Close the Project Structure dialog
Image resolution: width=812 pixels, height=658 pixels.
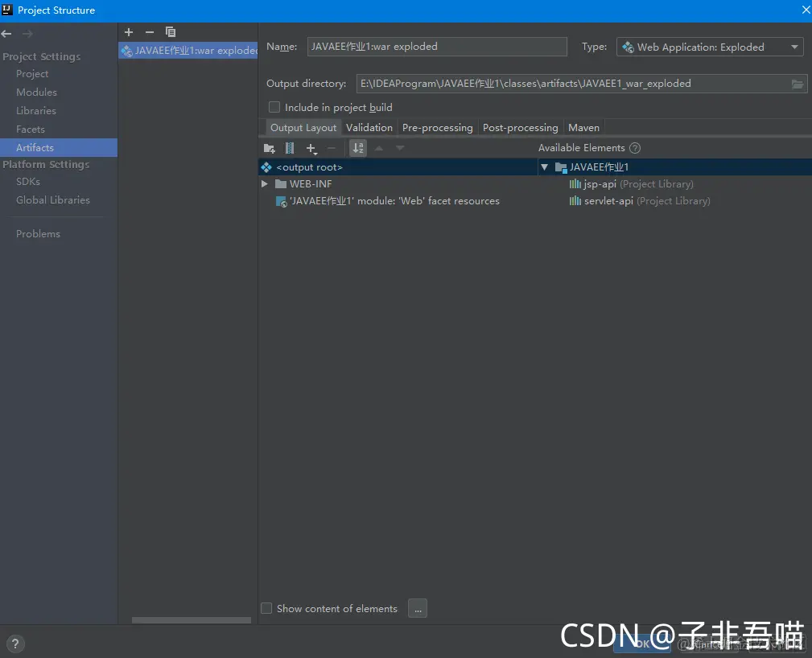(806, 10)
